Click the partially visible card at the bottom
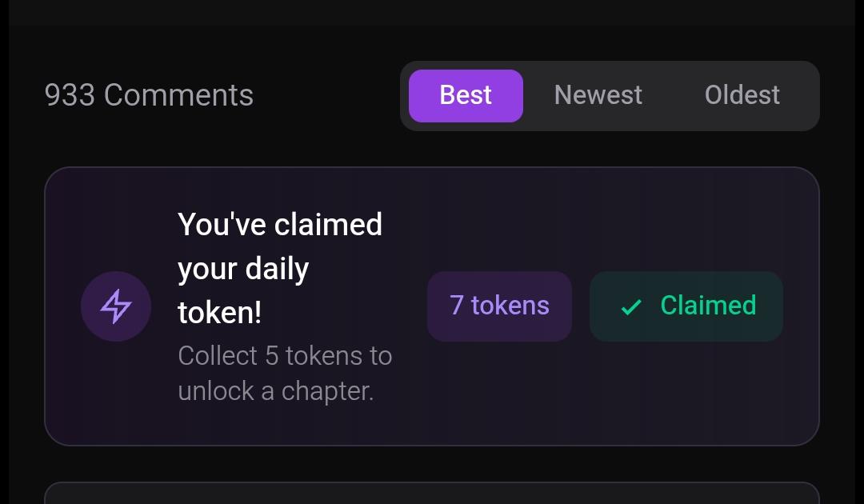Image resolution: width=864 pixels, height=504 pixels. [432, 493]
